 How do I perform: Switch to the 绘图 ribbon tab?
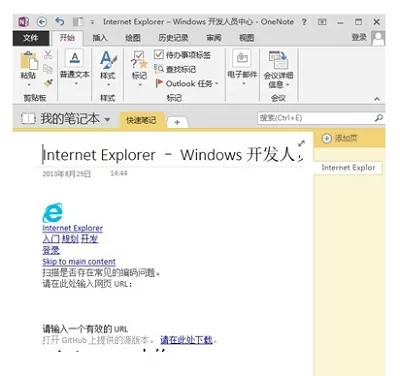tap(132, 38)
